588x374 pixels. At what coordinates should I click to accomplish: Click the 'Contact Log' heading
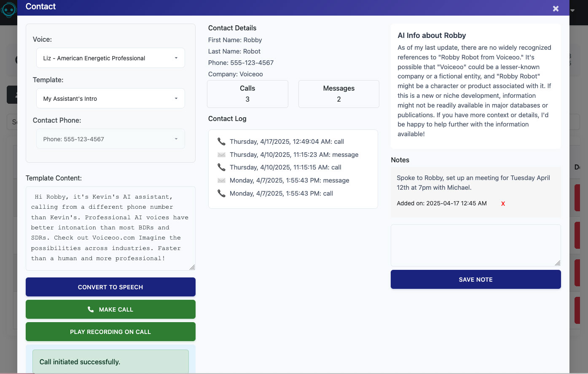point(227,119)
